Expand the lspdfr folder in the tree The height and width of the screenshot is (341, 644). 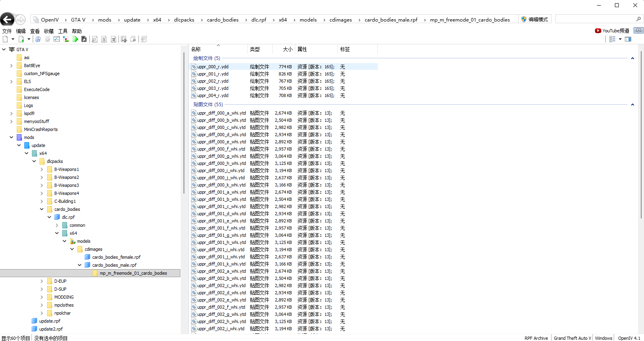point(11,113)
